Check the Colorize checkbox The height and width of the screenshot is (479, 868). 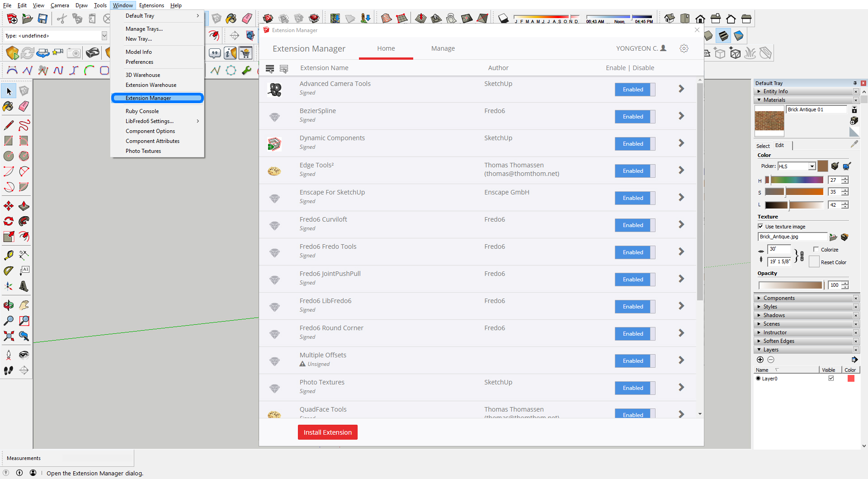[x=816, y=249]
